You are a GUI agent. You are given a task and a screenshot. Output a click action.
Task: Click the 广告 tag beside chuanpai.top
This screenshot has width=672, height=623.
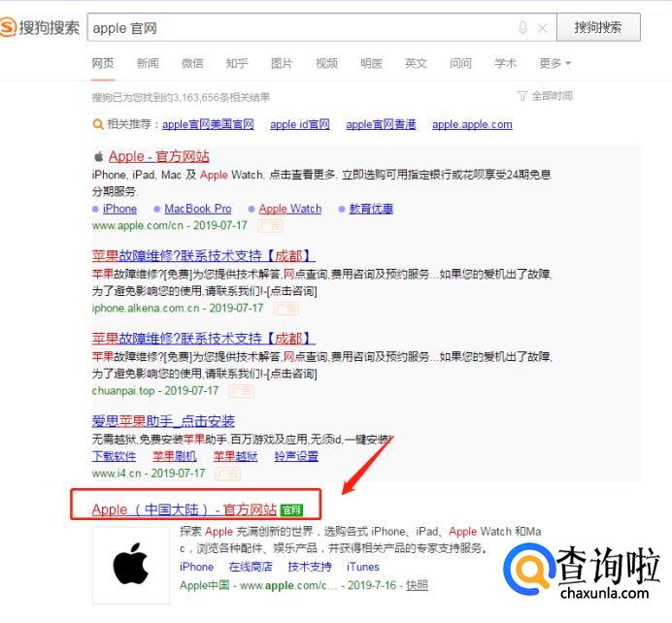[x=241, y=391]
